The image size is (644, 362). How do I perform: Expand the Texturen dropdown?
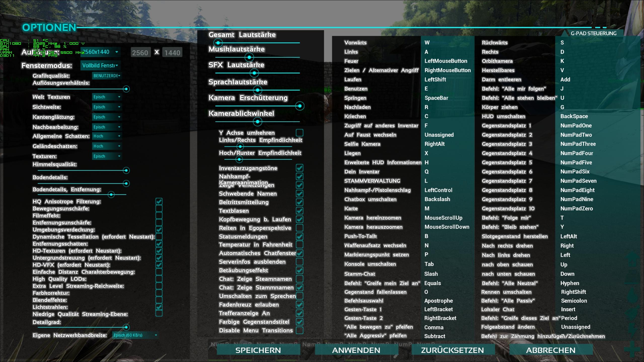(x=107, y=156)
